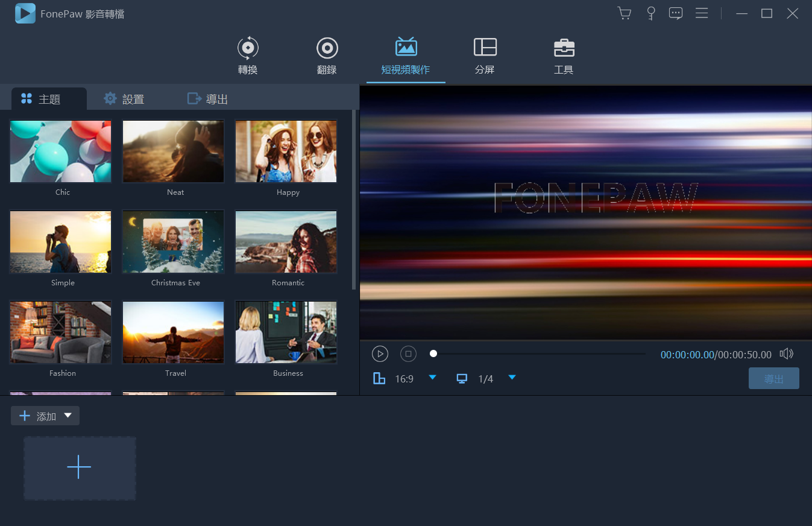The height and width of the screenshot is (526, 812).
Task: Choose the Christmas Eve theme thumbnail
Action: click(174, 242)
